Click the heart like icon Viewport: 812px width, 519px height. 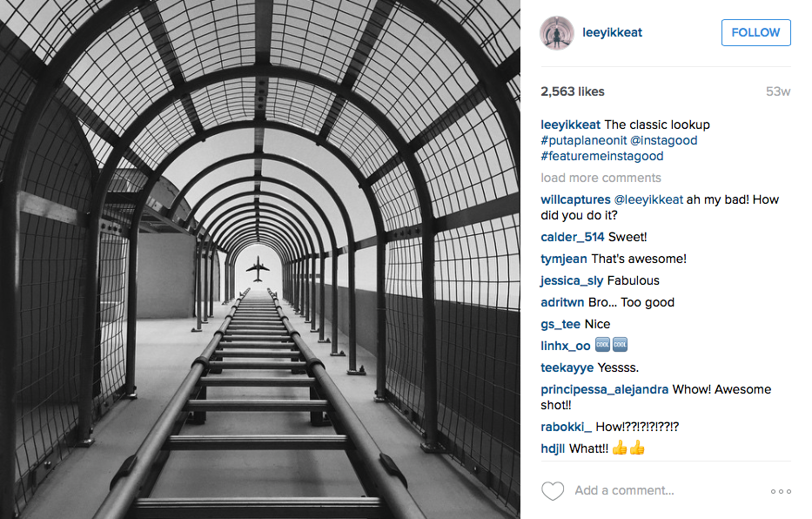[x=553, y=490]
